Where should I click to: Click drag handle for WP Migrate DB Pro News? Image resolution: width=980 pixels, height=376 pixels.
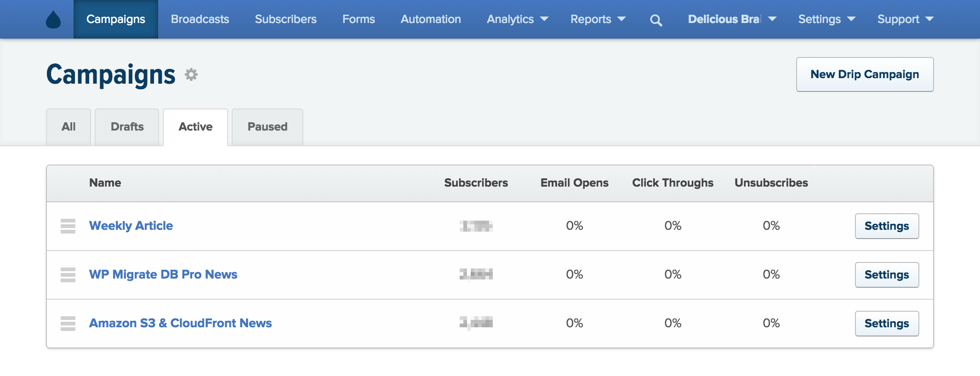coord(68,274)
